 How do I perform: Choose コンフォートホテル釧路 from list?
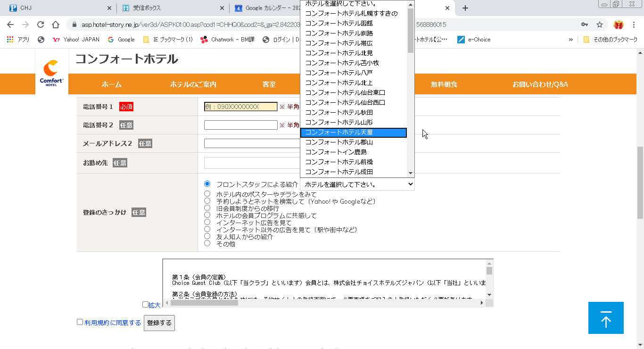[x=354, y=33]
